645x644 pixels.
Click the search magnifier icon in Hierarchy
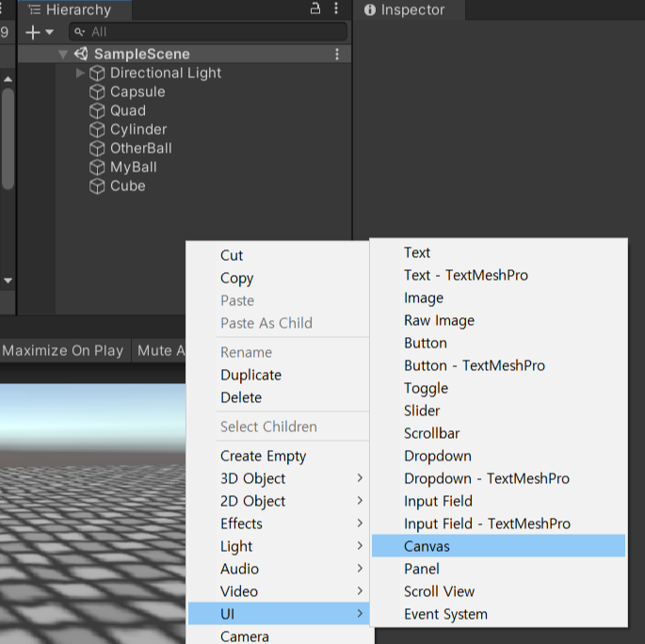[79, 32]
